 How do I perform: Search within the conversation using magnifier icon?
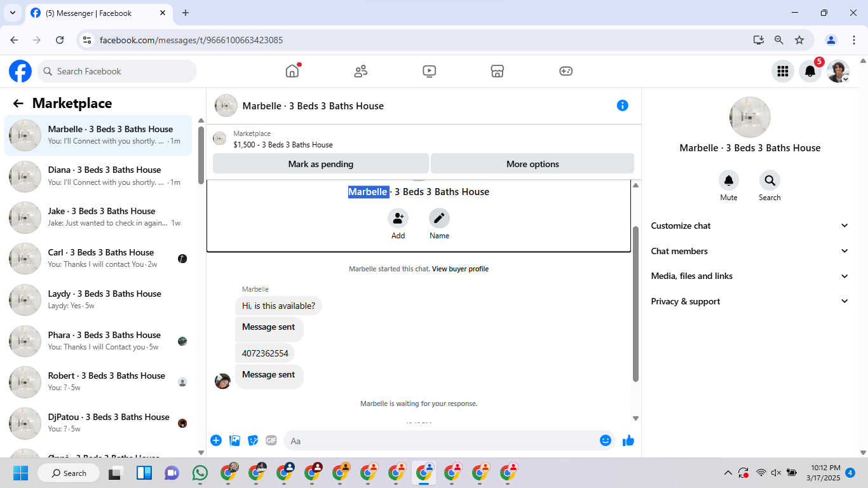pos(770,180)
